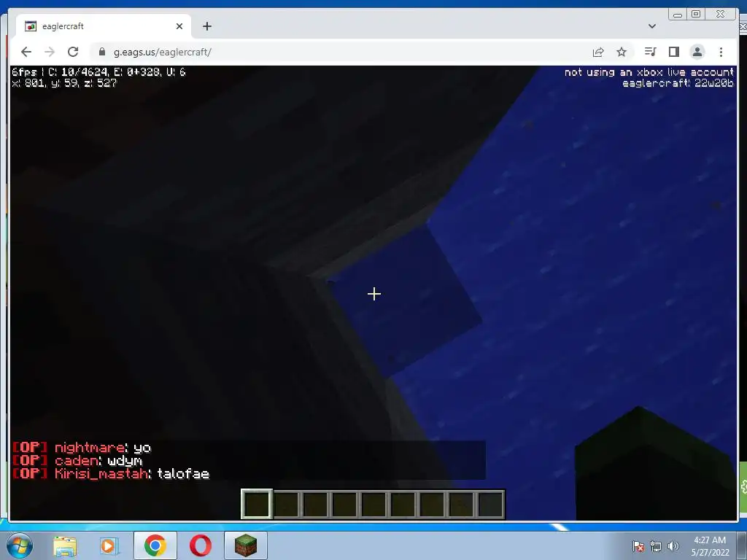Open the Chrome profile avatar menu
Screen dimensions: 747x560
pos(697,52)
